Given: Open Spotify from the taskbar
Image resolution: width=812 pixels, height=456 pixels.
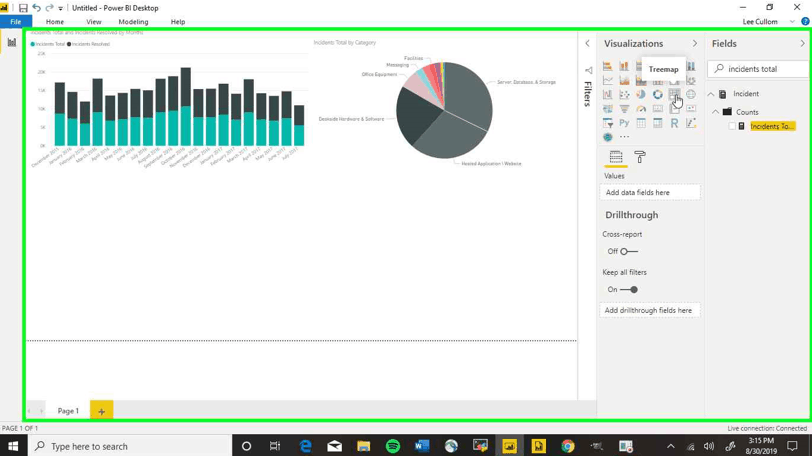Looking at the screenshot, I should [393, 446].
